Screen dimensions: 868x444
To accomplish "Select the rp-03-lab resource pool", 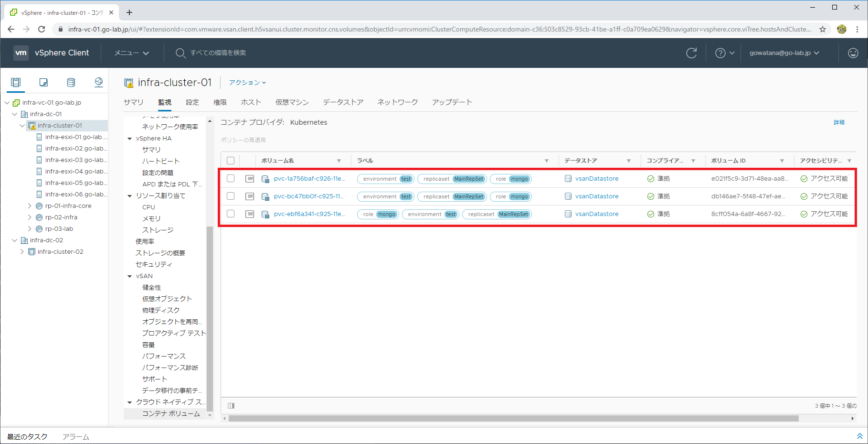I will (59, 229).
